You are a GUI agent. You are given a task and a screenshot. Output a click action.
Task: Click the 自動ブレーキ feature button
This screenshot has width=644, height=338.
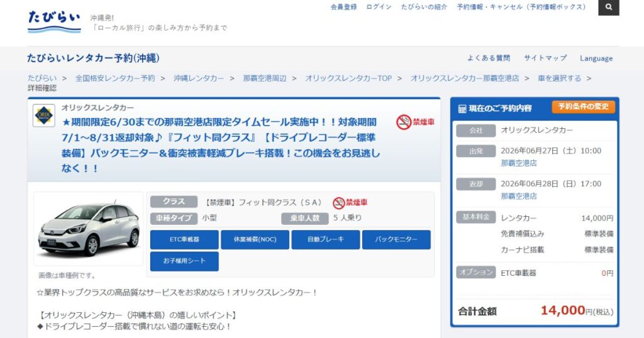(x=326, y=239)
